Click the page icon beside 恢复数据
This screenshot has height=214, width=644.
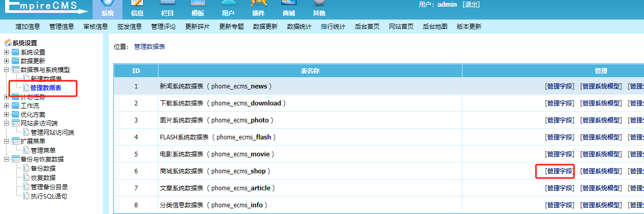pyautogui.click(x=26, y=177)
